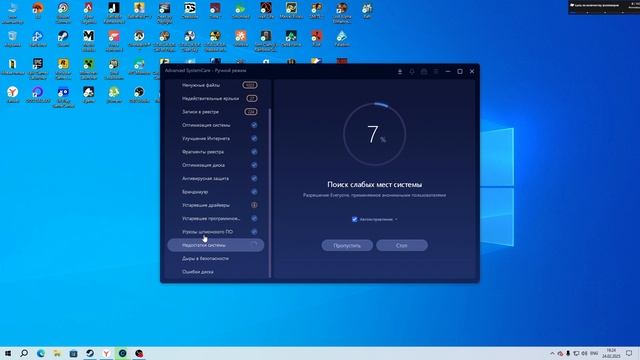The width and height of the screenshot is (640, 360).
Task: Expand the arrow next to Автоисправление
Action: pos(396,219)
